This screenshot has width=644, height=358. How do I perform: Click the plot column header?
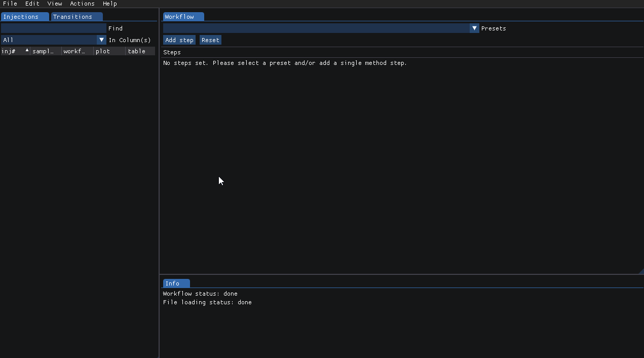tap(109, 51)
